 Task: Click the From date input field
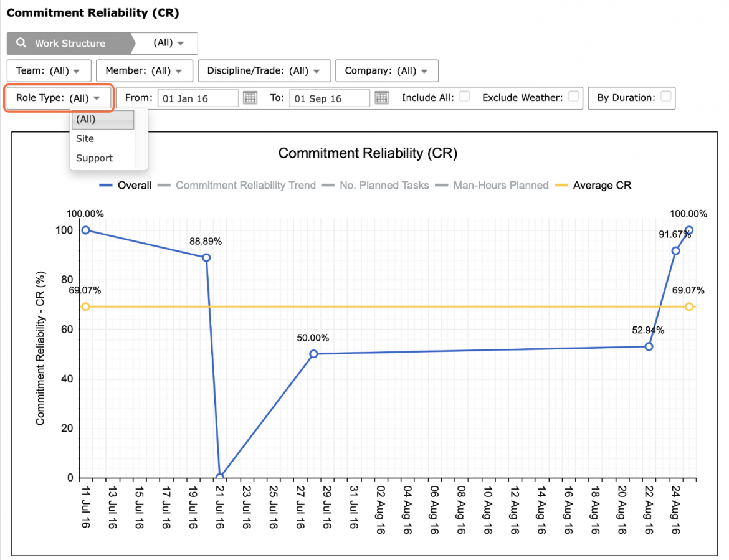(198, 98)
